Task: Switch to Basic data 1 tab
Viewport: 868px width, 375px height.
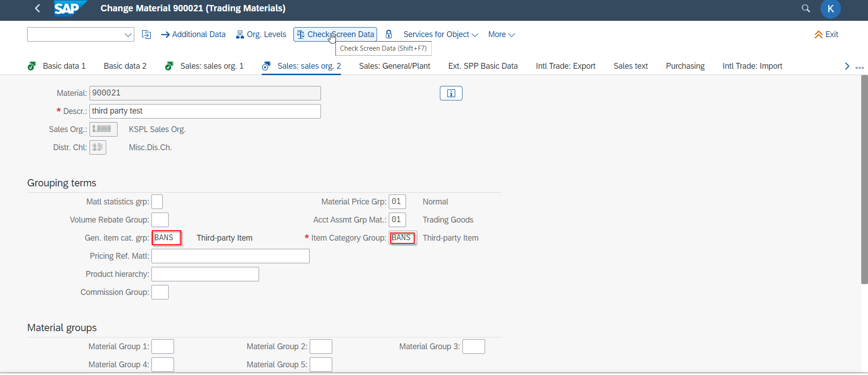Action: coord(64,66)
